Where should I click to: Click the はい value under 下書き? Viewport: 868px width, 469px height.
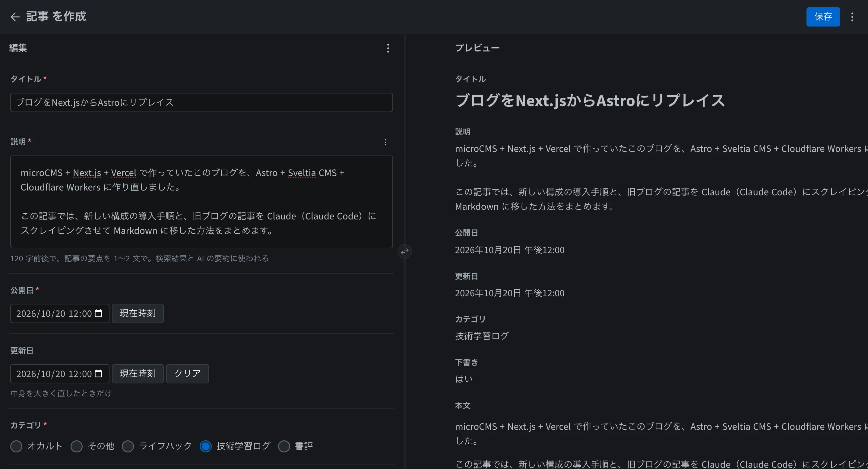[x=464, y=379]
